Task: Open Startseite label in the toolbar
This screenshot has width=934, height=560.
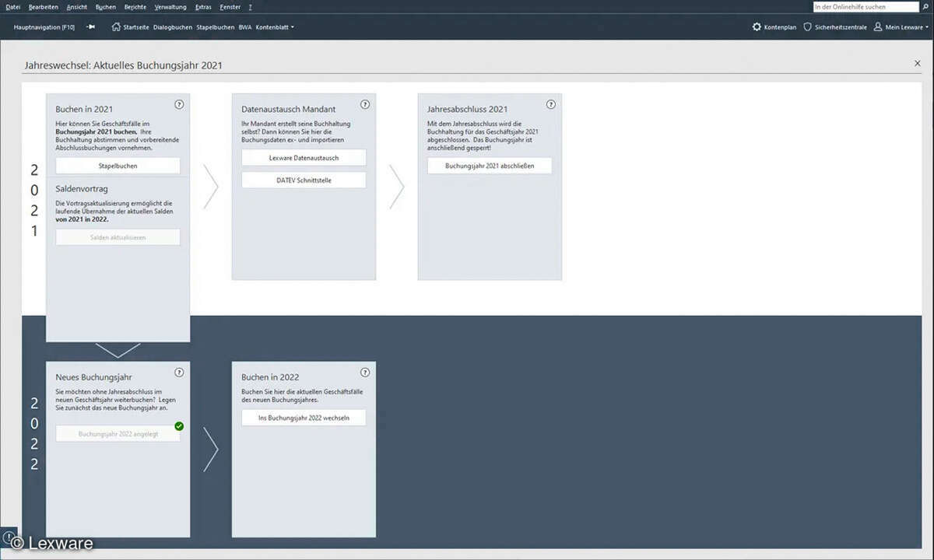Action: pos(136,27)
